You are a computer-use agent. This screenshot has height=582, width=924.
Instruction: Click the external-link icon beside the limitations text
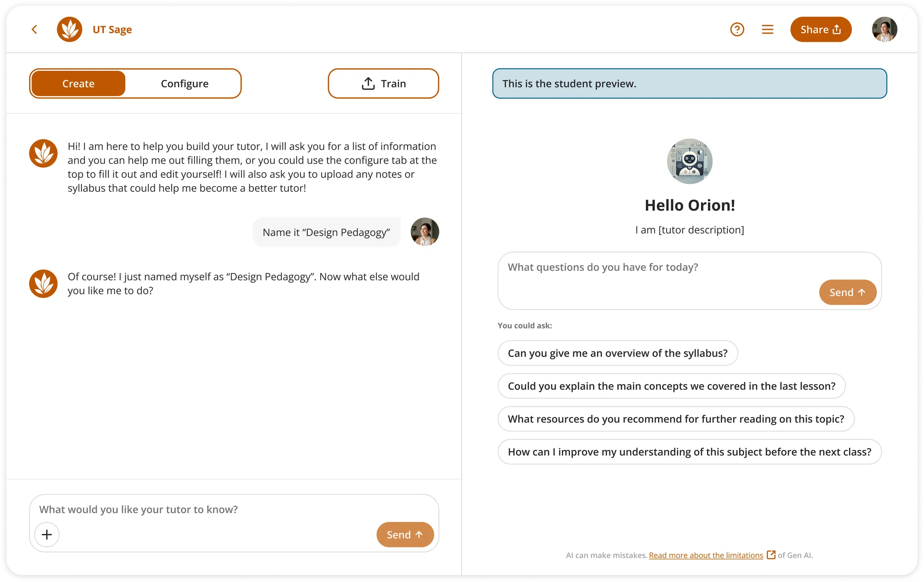771,555
